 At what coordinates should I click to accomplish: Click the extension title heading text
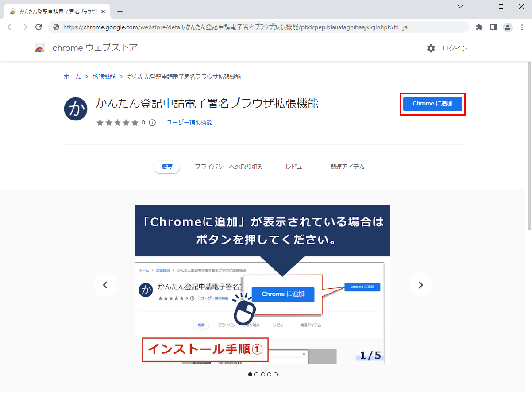tap(207, 103)
